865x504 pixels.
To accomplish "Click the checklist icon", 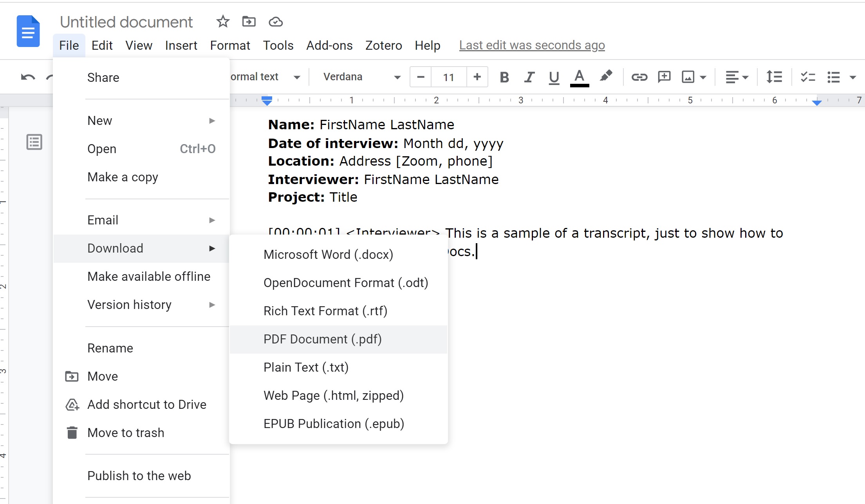I will (808, 77).
